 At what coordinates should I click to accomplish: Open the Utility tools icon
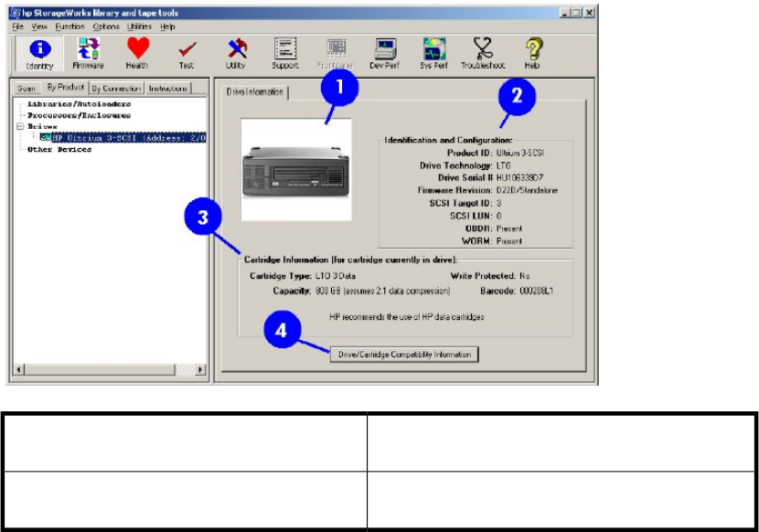pyautogui.click(x=236, y=54)
